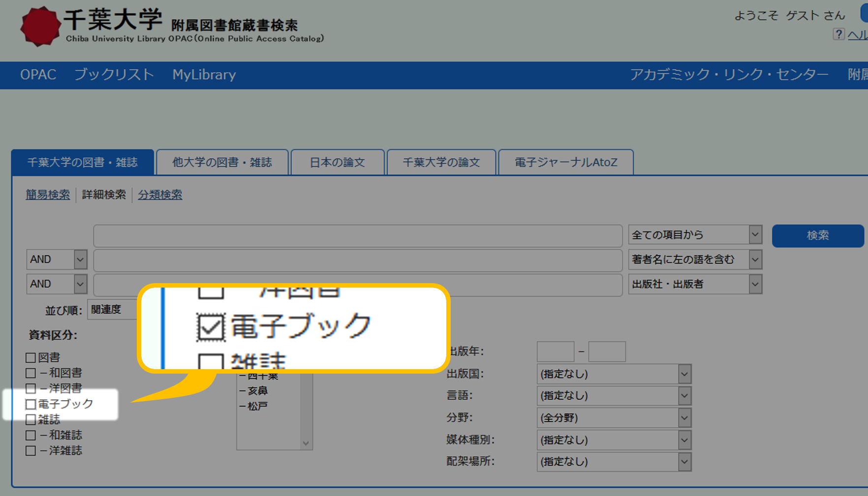Viewport: 868px width, 496px height.
Task: Click the second search keyword field
Action: 358,261
